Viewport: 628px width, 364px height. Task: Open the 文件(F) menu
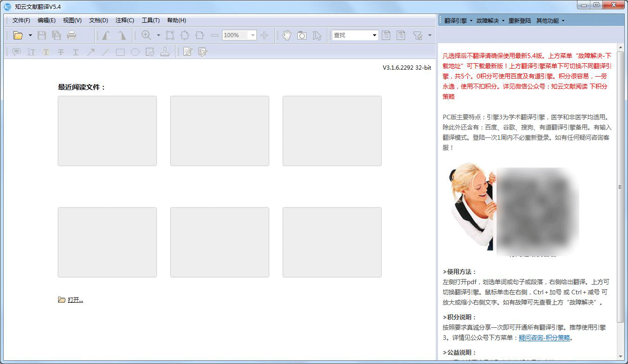click(x=20, y=20)
